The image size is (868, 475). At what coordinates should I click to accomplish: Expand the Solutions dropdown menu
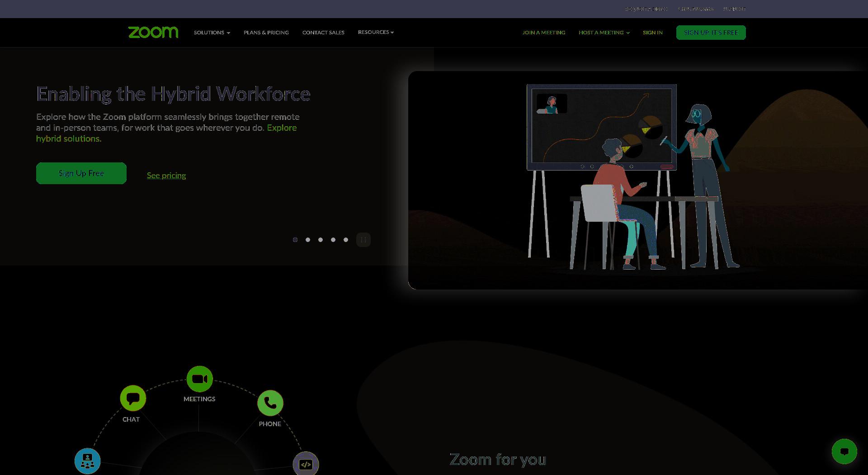pyautogui.click(x=212, y=33)
